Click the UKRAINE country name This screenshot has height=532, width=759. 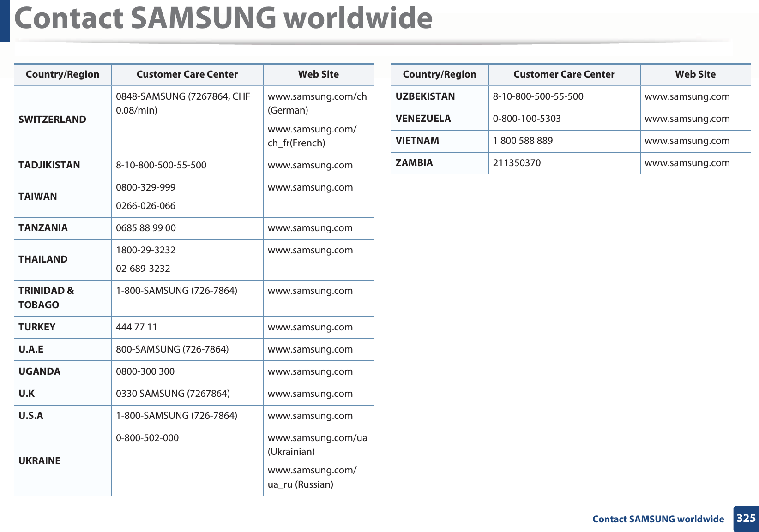(x=39, y=461)
